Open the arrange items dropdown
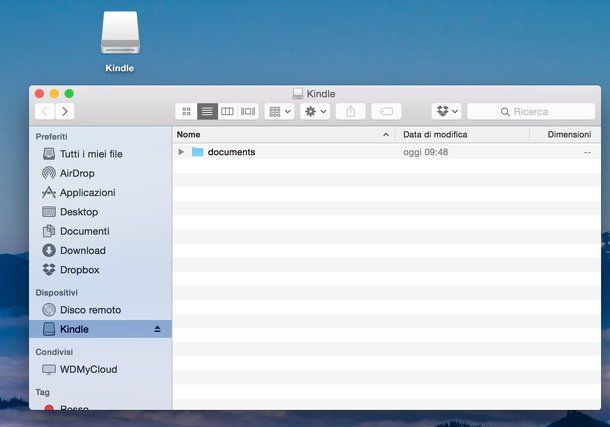 [x=280, y=112]
